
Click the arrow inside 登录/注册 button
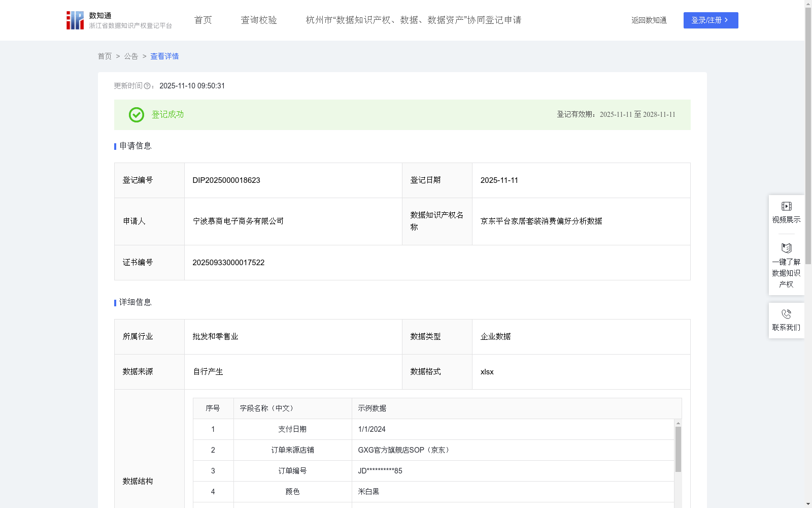727,20
